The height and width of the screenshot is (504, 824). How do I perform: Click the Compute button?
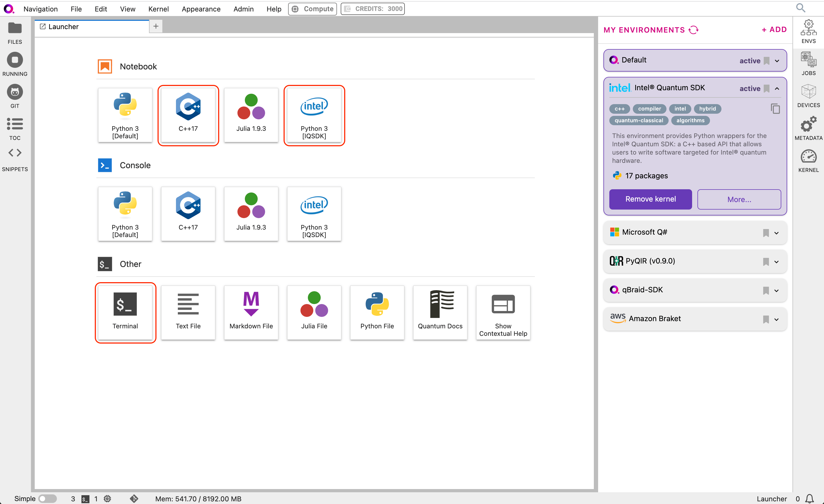pyautogui.click(x=312, y=9)
